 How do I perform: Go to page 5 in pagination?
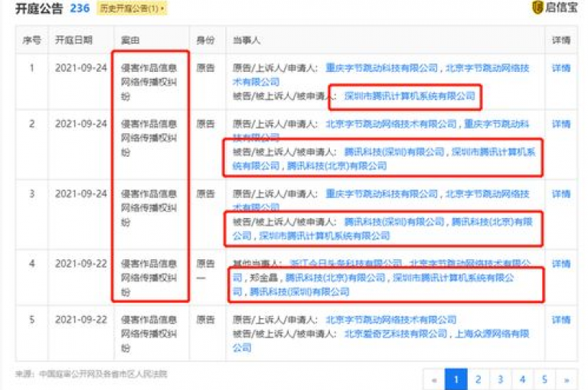pyautogui.click(x=544, y=380)
